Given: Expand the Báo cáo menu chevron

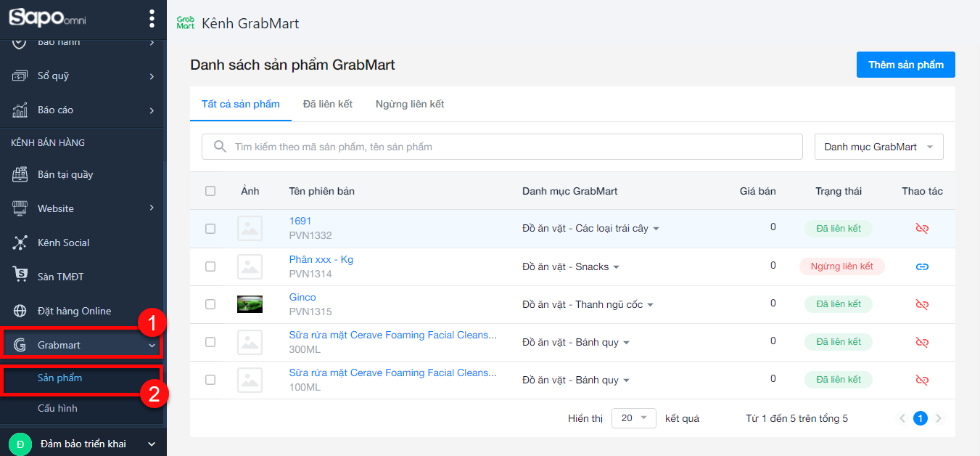Looking at the screenshot, I should [x=152, y=110].
